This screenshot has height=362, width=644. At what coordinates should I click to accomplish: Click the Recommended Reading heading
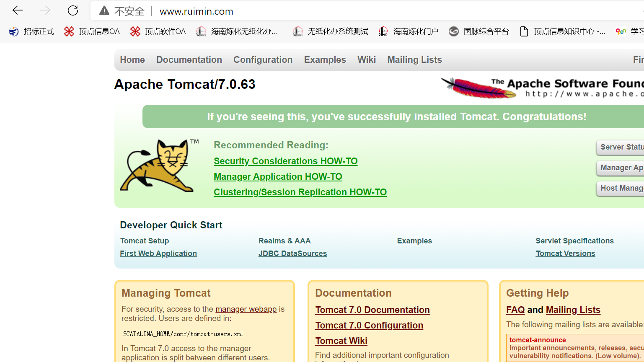pos(271,145)
